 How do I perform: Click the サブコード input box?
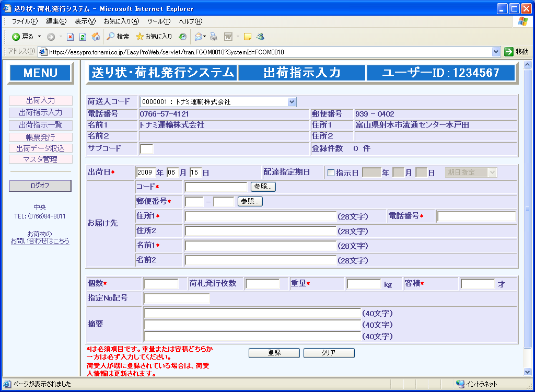pyautogui.click(x=147, y=149)
